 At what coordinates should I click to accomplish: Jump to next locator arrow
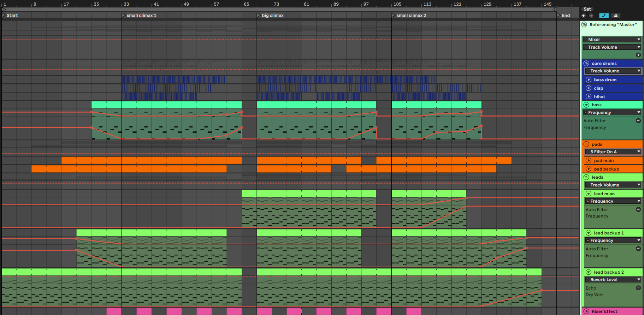pyautogui.click(x=591, y=16)
